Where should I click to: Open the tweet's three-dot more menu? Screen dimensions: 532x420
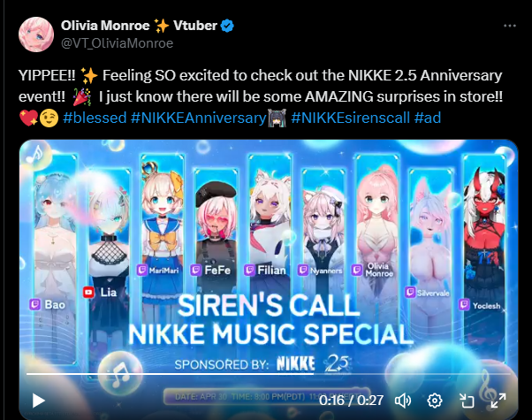[x=510, y=26]
